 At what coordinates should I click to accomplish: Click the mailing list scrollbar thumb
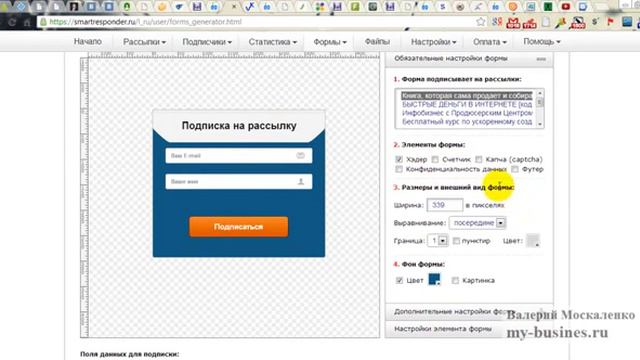(540, 102)
